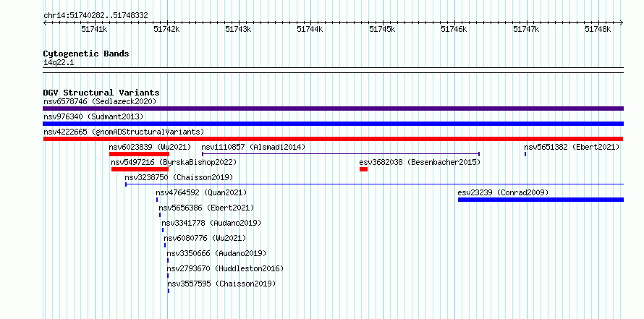The image size is (644, 319).
Task: Click the nsv5651382 (Ebert2021) label
Action: (572, 147)
